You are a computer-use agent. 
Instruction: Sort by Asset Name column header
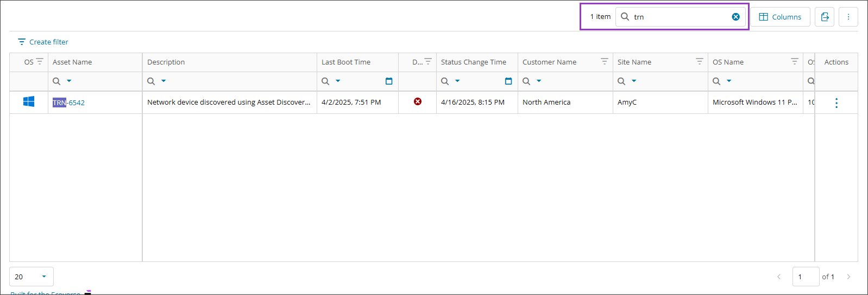point(72,62)
